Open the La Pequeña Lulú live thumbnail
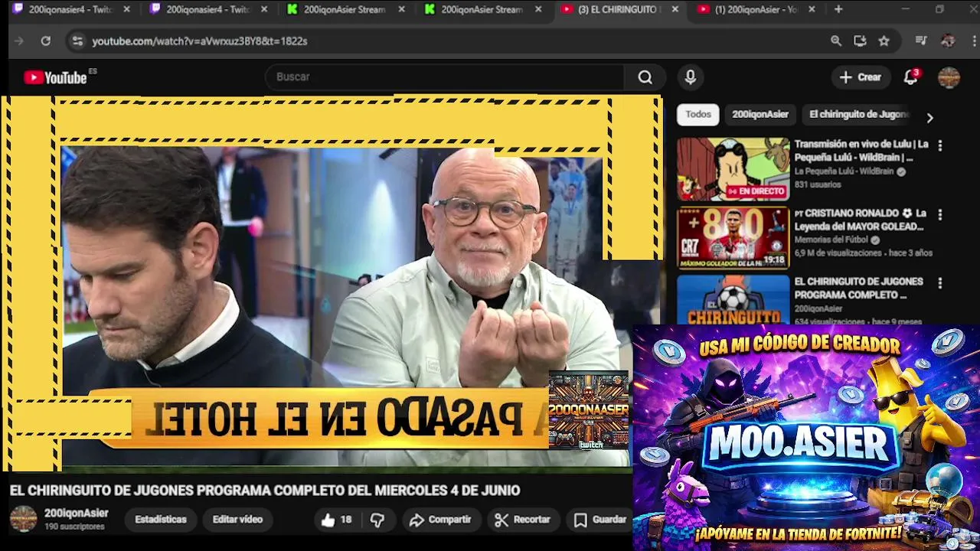 [x=733, y=169]
